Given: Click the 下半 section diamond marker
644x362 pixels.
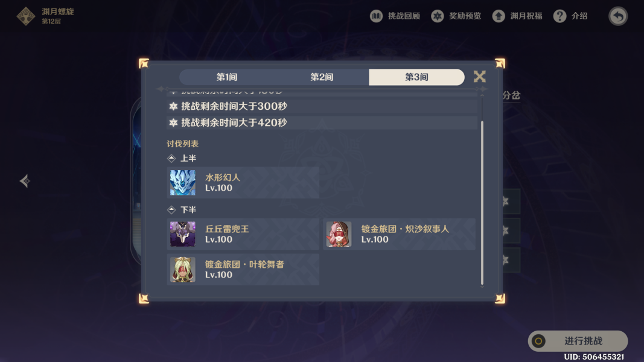Looking at the screenshot, I should click(171, 210).
